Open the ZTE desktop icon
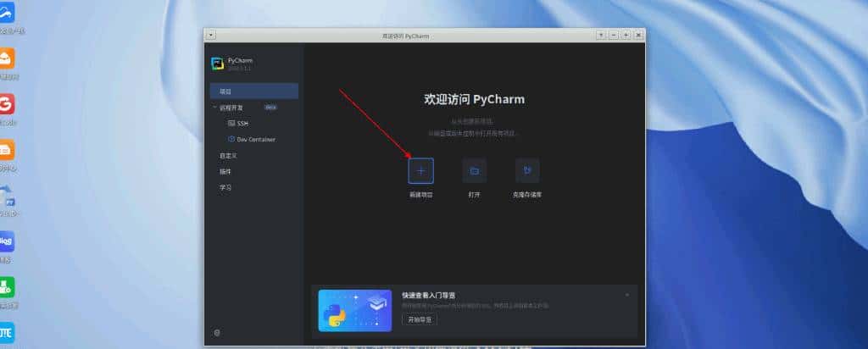The width and height of the screenshot is (868, 349). 7,332
